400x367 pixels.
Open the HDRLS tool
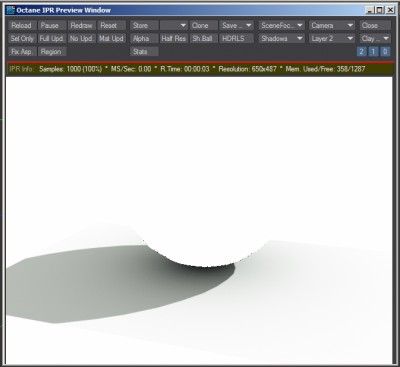237,39
